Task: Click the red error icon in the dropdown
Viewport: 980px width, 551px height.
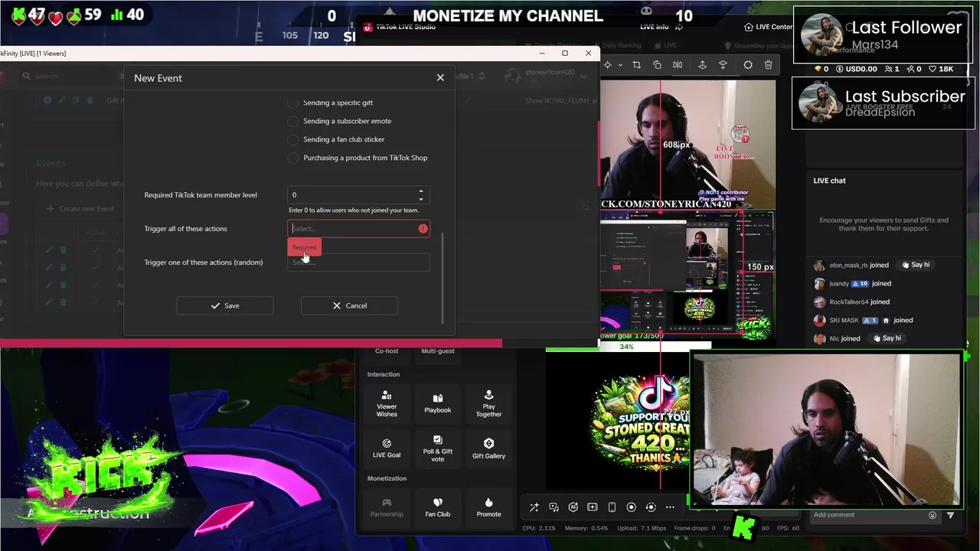Action: [x=423, y=229]
